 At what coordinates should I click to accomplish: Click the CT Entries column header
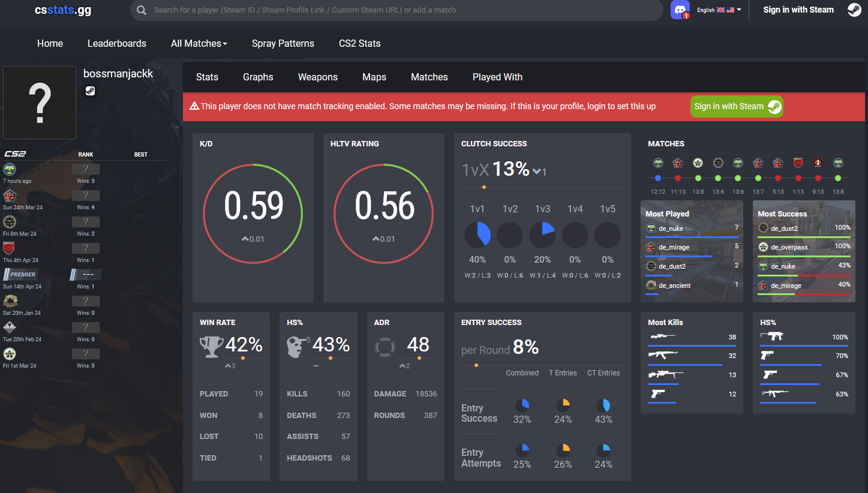[603, 373]
